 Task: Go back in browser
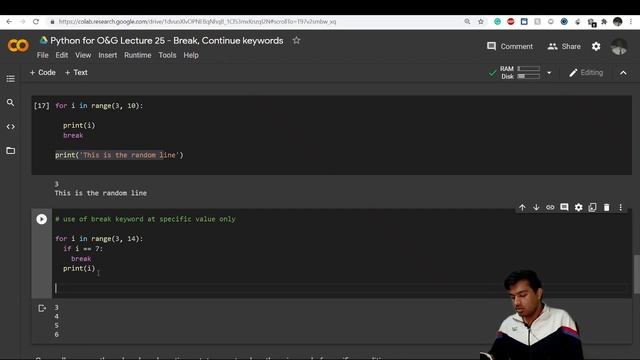click(x=9, y=22)
